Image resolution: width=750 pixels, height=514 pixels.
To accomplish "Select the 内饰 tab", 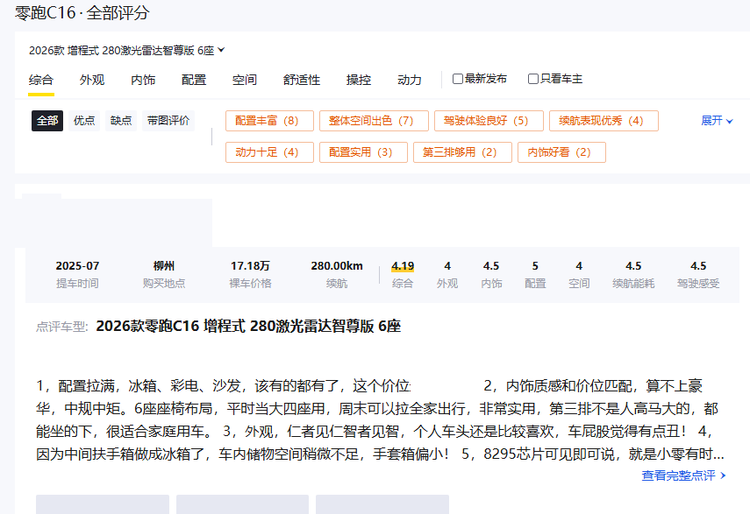I will click(x=143, y=80).
